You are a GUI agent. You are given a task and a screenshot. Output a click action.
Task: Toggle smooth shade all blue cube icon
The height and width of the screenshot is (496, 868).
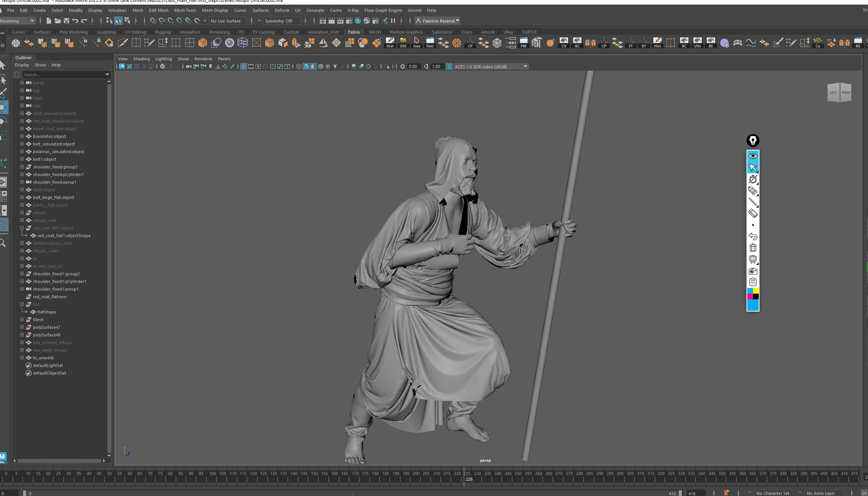coord(306,66)
